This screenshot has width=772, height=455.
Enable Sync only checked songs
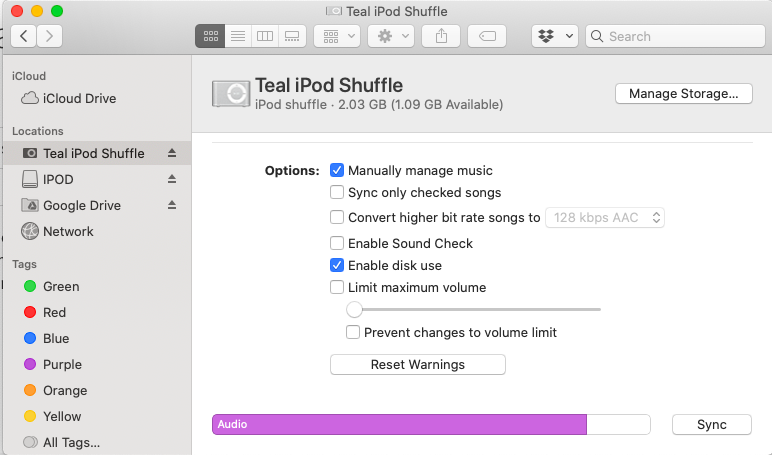click(337, 193)
